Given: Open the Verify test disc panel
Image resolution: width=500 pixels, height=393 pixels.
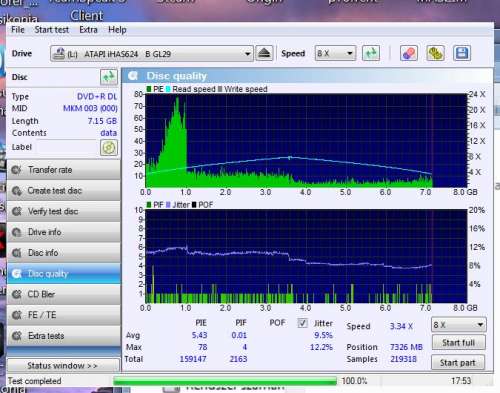Looking at the screenshot, I should click(64, 211).
